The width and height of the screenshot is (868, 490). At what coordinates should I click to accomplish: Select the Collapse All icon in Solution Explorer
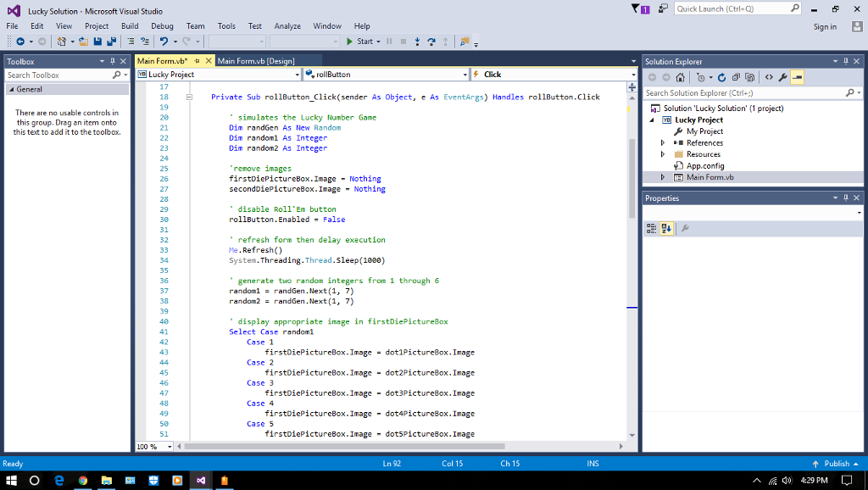pyautogui.click(x=736, y=76)
